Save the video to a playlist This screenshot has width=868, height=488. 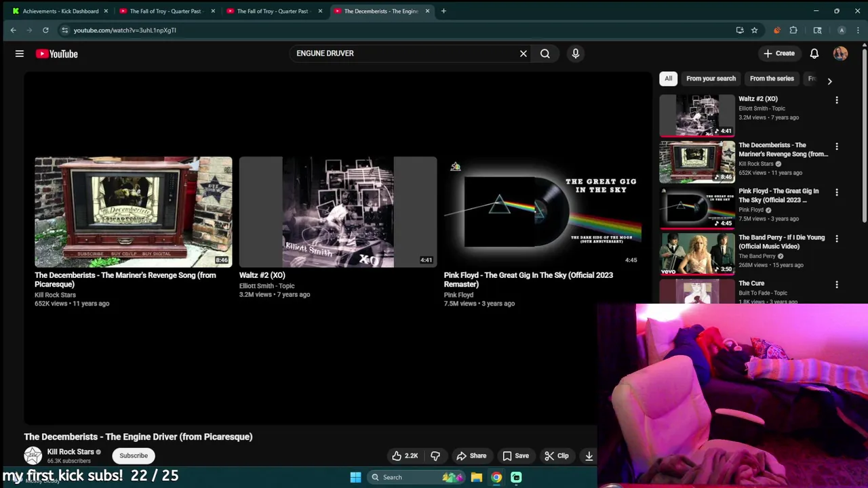[515, 455]
